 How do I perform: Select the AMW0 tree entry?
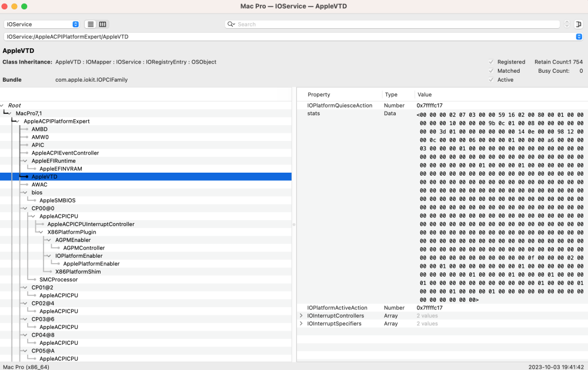pos(40,137)
